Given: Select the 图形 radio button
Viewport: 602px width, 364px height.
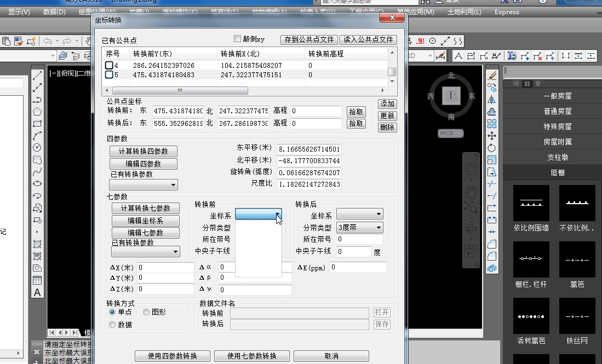Looking at the screenshot, I should (x=146, y=312).
